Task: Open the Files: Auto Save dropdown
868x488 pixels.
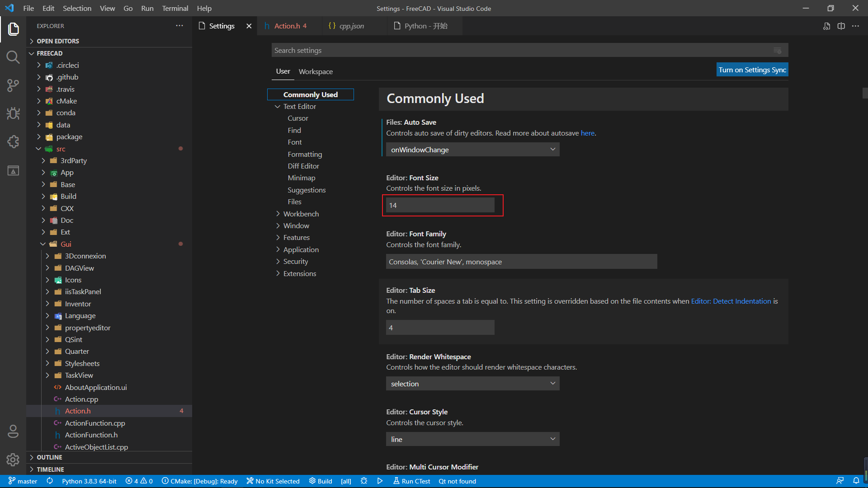Action: point(472,149)
